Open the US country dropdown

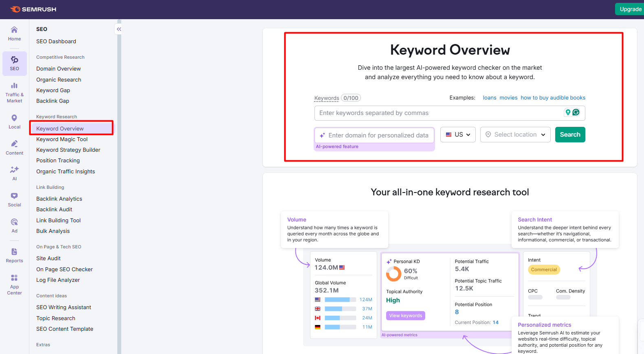click(x=458, y=135)
